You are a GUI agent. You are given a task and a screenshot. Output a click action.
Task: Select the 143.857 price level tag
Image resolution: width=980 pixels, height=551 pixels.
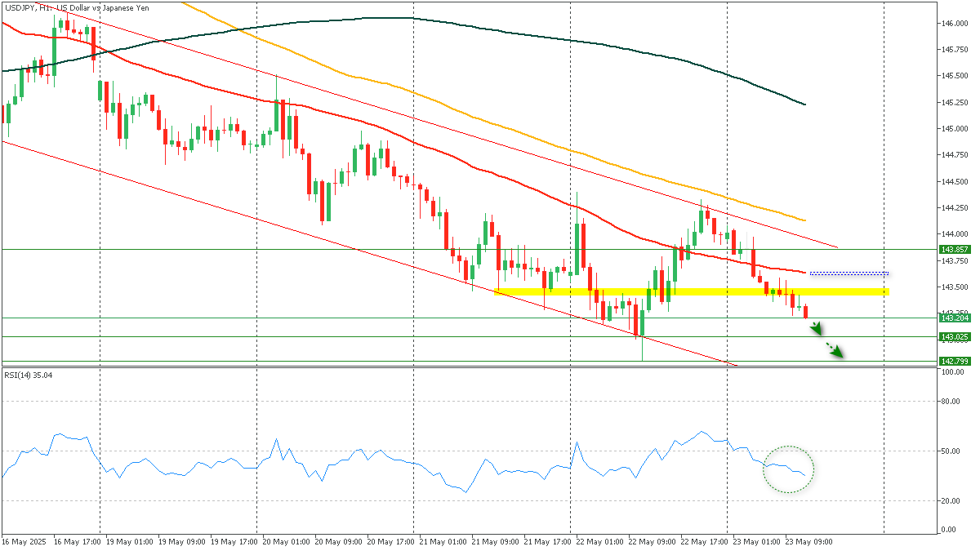tap(955, 249)
